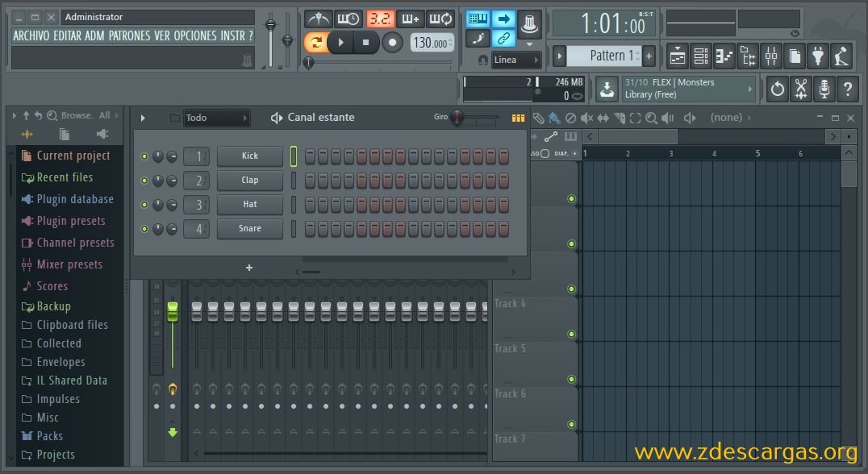Click the Kick channel button
Image resolution: width=868 pixels, height=474 pixels.
[x=249, y=156]
